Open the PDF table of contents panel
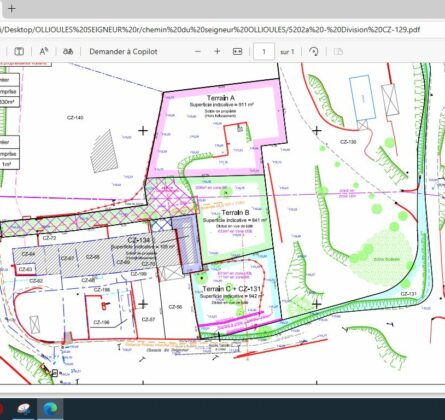Viewport: 445px width, 420px height. coord(19,52)
